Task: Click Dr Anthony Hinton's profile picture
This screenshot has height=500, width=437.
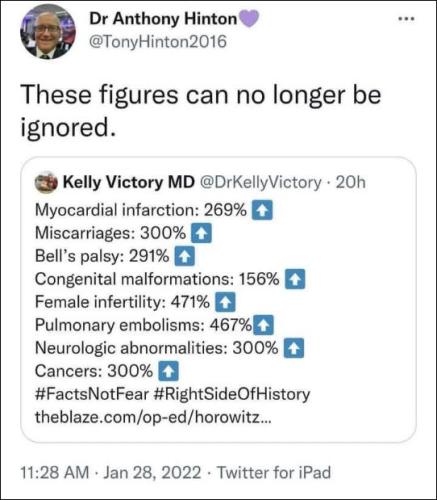Action: click(48, 32)
